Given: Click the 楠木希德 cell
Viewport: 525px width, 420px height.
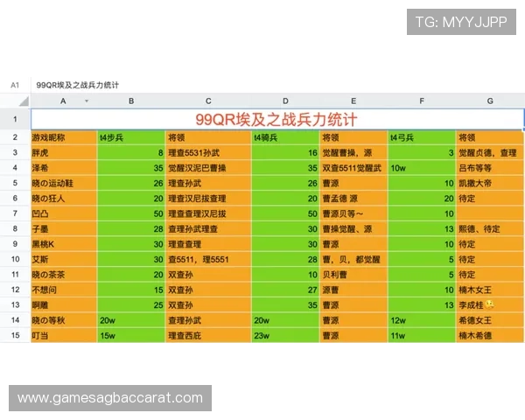Looking at the screenshot, I should [490, 335].
